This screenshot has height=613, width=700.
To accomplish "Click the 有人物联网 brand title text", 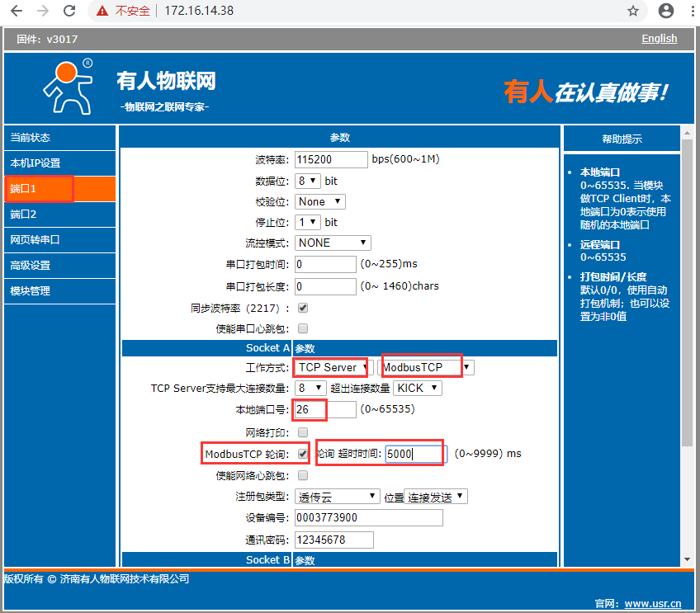I will click(166, 81).
